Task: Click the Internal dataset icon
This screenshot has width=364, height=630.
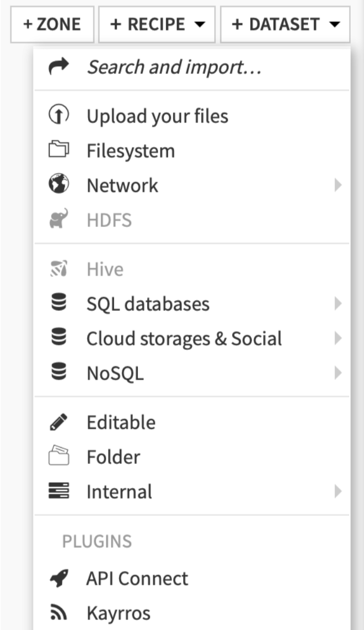Action: (58, 492)
